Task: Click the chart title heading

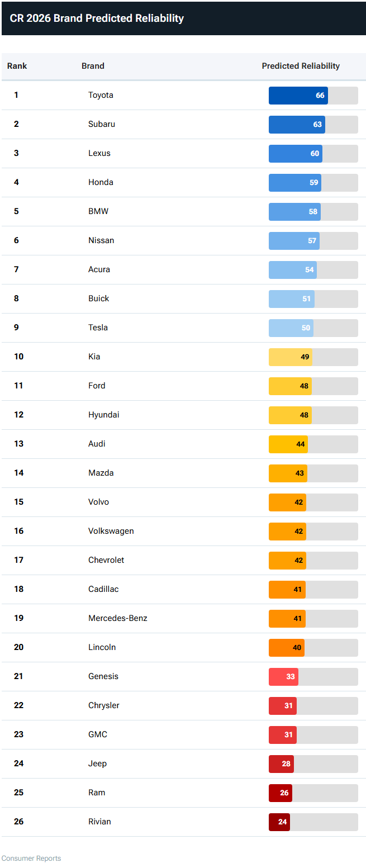Action: tap(97, 18)
